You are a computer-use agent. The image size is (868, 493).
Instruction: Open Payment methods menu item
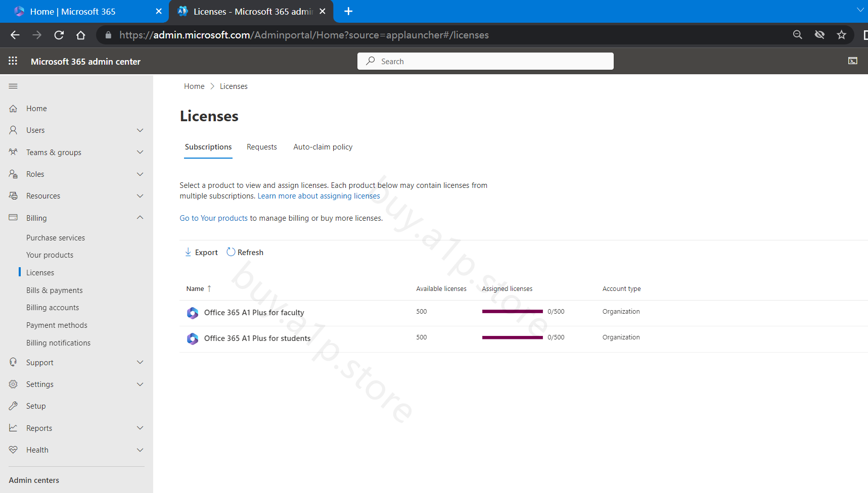57,325
